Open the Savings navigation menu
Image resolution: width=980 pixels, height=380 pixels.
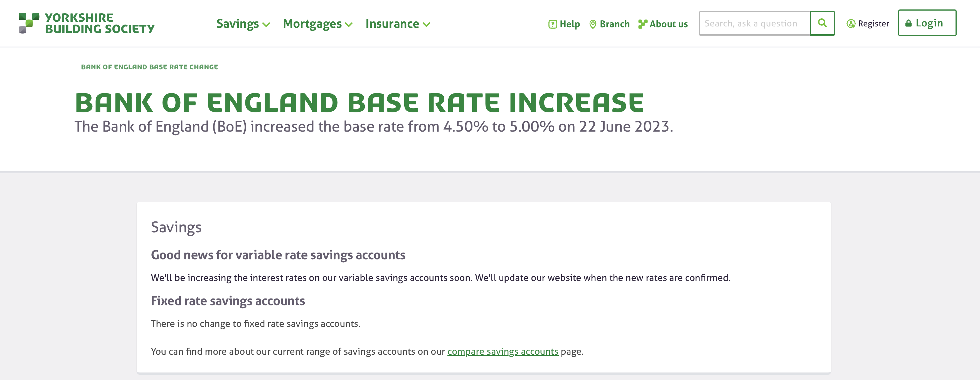pyautogui.click(x=243, y=24)
